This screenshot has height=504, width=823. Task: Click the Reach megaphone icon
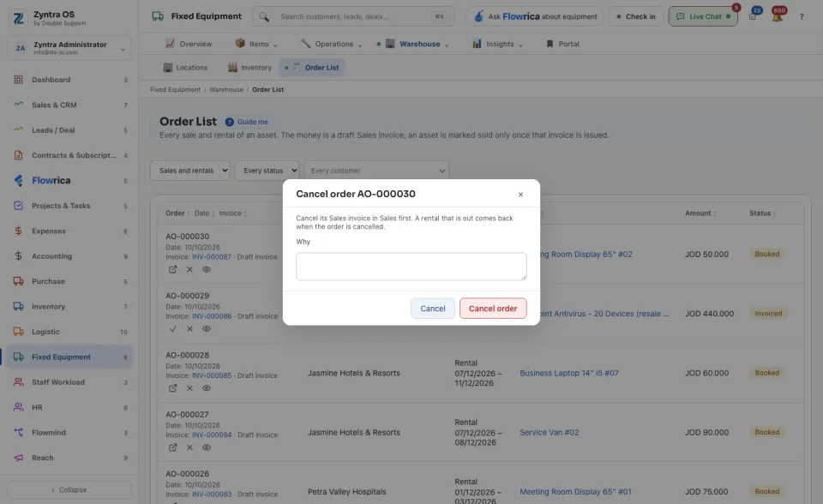[x=18, y=458]
